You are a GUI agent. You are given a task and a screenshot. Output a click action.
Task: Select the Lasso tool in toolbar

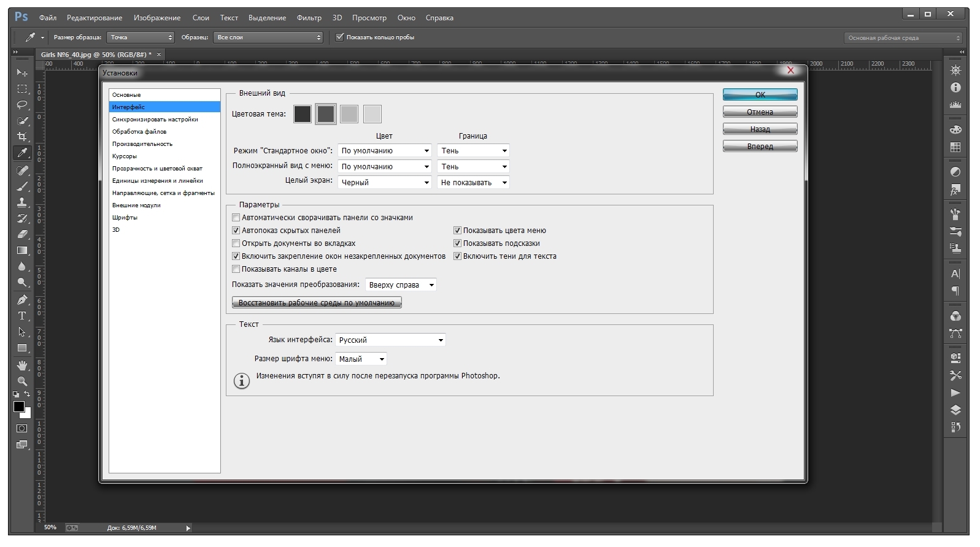(22, 105)
